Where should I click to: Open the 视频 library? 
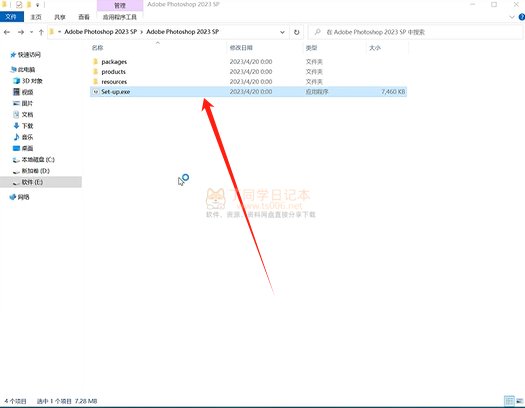tap(27, 92)
